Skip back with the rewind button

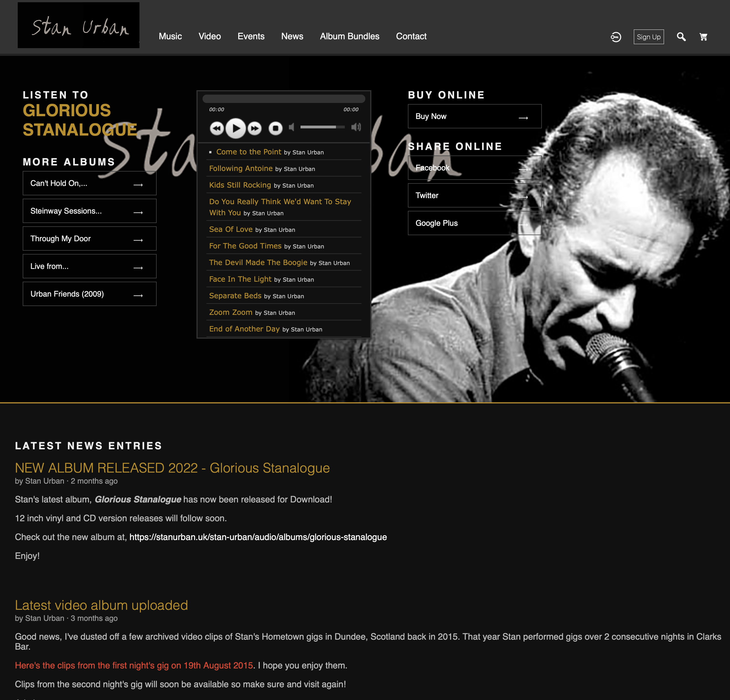click(216, 128)
